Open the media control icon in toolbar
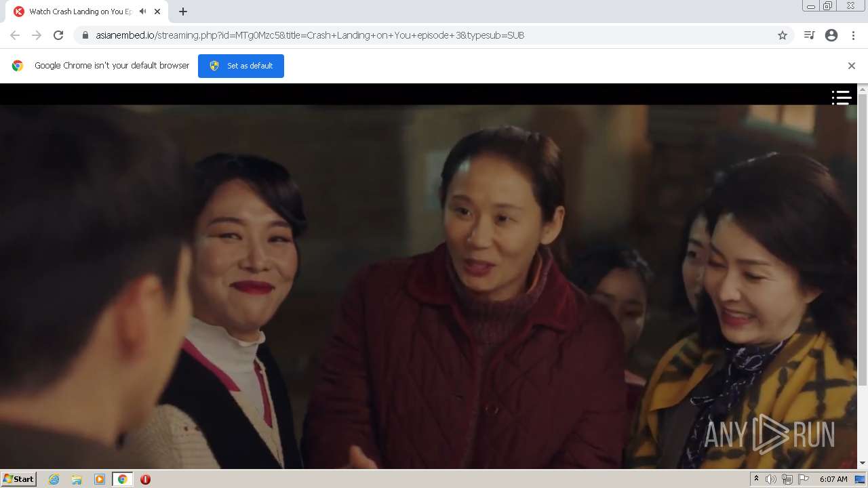 tap(809, 35)
